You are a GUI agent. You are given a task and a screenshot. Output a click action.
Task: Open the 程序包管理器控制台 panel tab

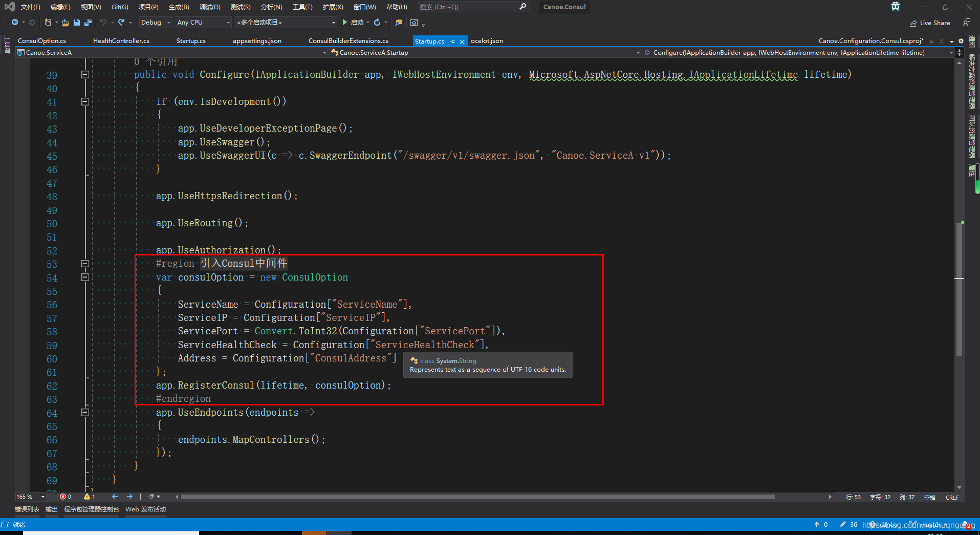[92, 509]
